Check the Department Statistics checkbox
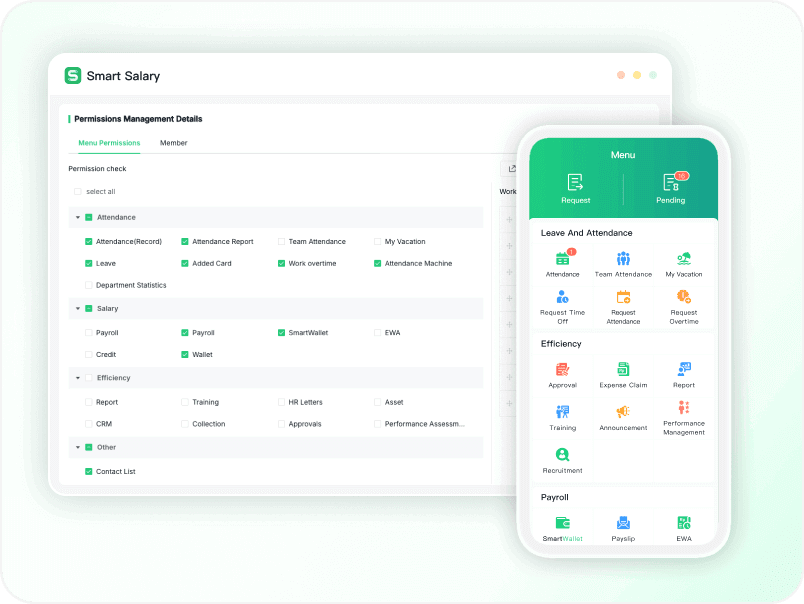The height and width of the screenshot is (604, 804). [88, 285]
